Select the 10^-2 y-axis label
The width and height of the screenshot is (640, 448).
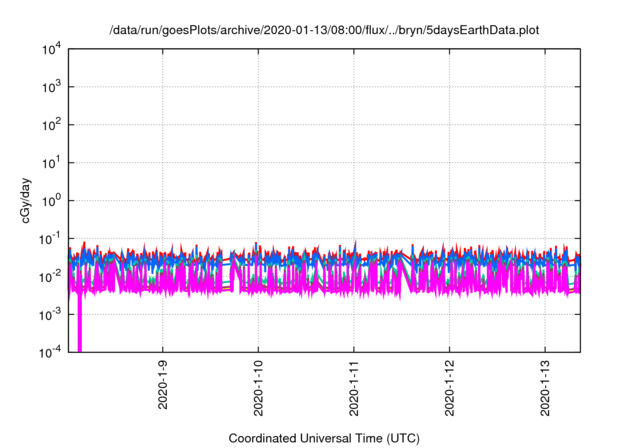[50, 277]
